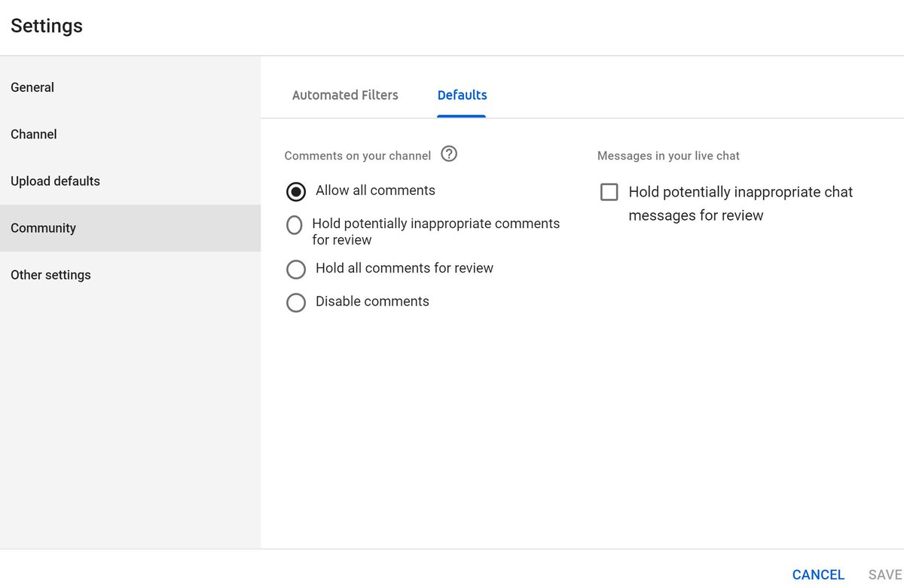Click the 'Allow all comments' label text
Viewport: 904px width, 588px height.
375,190
